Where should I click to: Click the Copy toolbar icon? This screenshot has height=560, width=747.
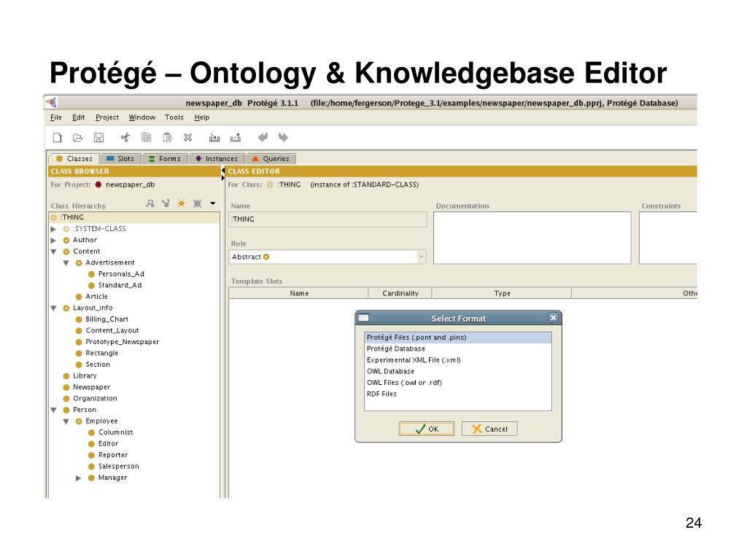pos(146,138)
